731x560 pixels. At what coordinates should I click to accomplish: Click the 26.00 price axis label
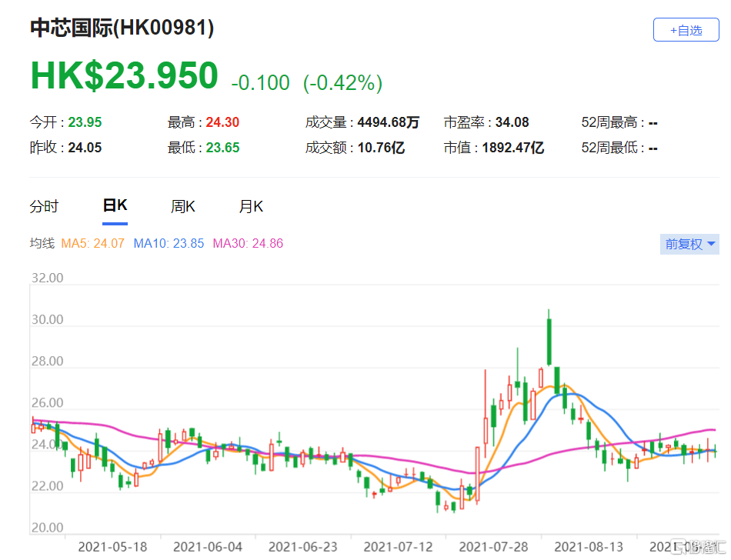(x=47, y=402)
